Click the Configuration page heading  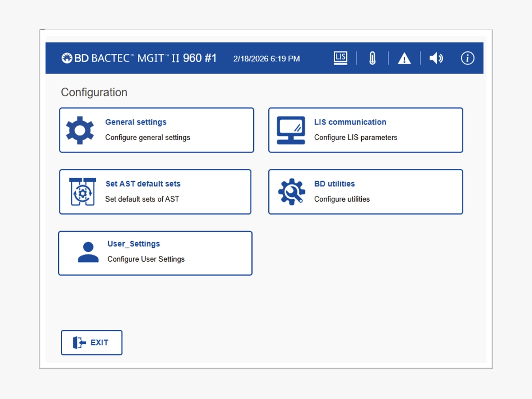[x=94, y=92]
